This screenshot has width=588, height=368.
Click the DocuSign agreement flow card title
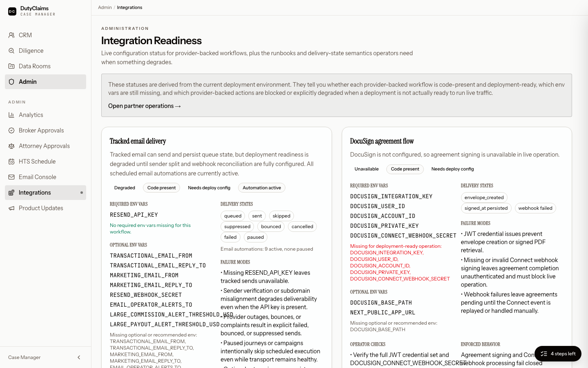coord(382,141)
